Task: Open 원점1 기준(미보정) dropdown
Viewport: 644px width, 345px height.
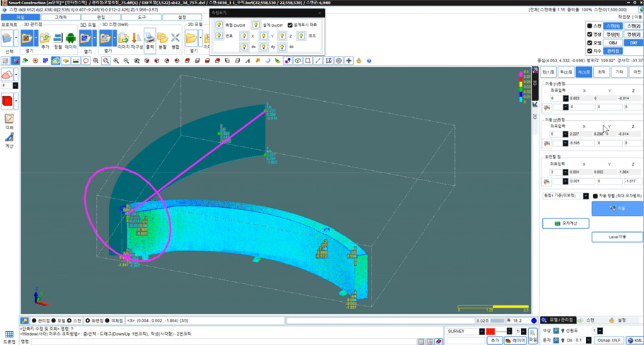Action: [586, 196]
